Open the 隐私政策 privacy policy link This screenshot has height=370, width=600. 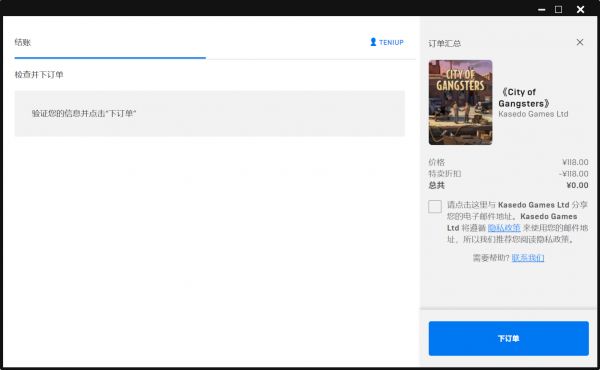[504, 228]
